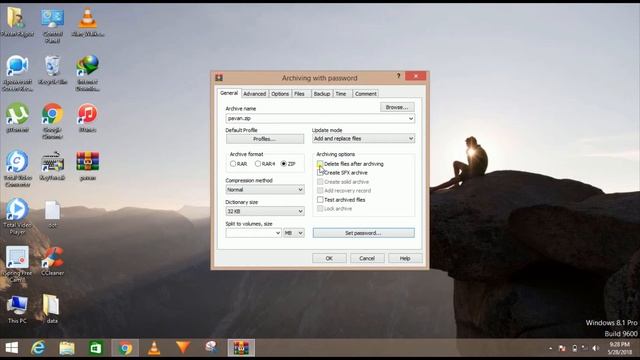Click the Lock archive checkbox
Image resolution: width=640 pixels, height=360 pixels.
pos(320,209)
